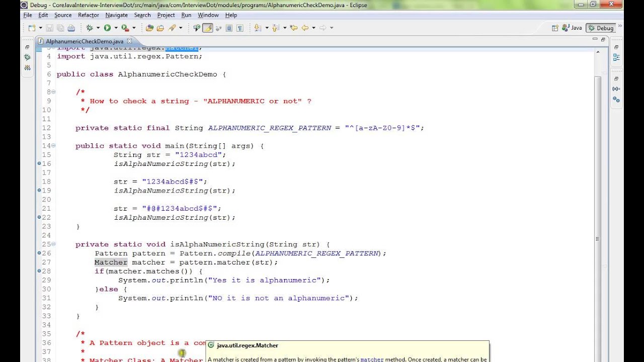This screenshot has width=644, height=362.
Task: Open the Navigate menu
Action: (116, 15)
